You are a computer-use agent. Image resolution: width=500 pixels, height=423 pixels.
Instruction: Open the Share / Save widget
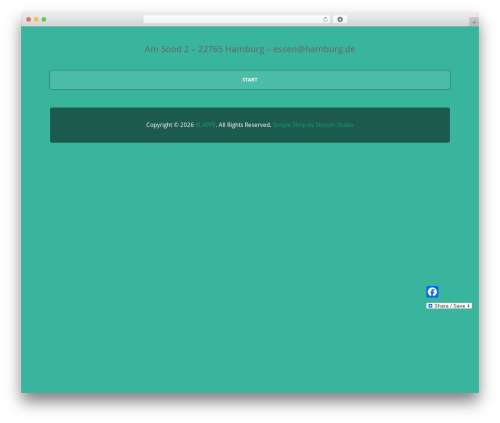click(449, 306)
